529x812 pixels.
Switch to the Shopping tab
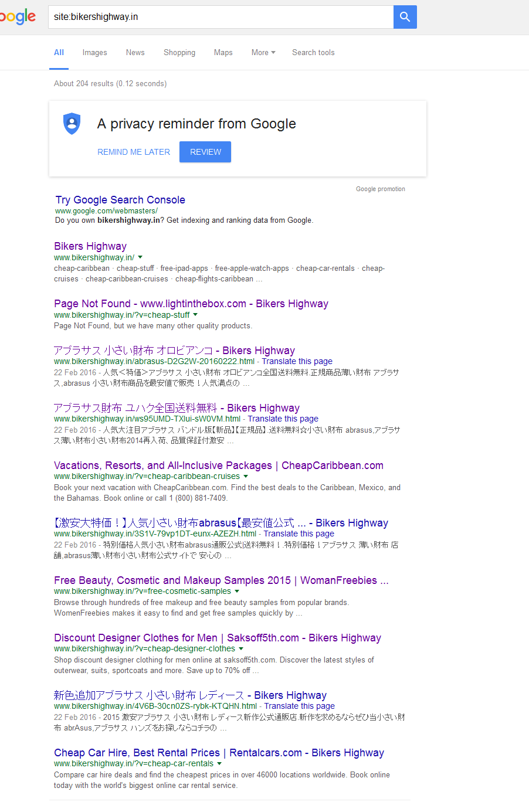point(179,53)
